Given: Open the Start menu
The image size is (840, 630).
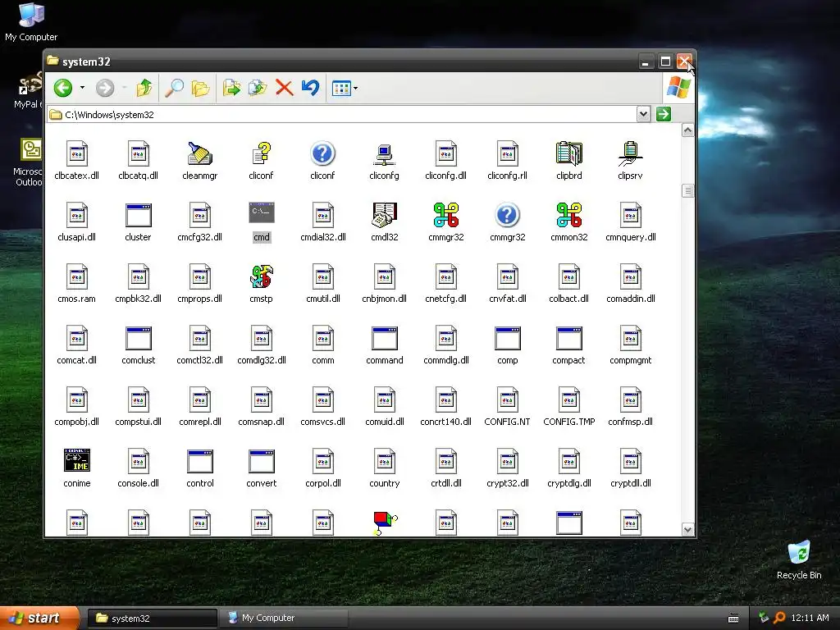Looking at the screenshot, I should [x=39, y=619].
